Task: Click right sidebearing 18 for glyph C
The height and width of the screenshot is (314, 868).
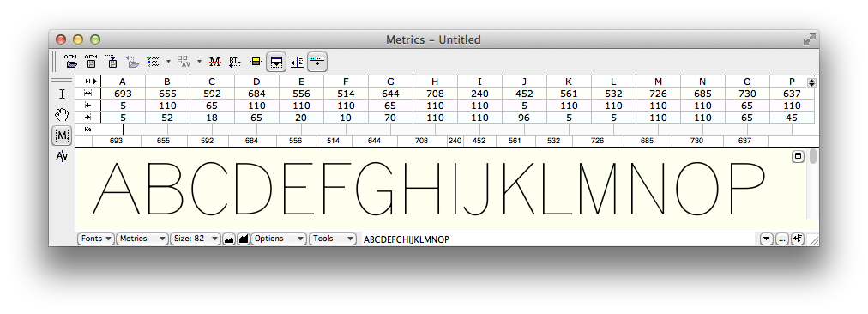Action: tap(212, 118)
